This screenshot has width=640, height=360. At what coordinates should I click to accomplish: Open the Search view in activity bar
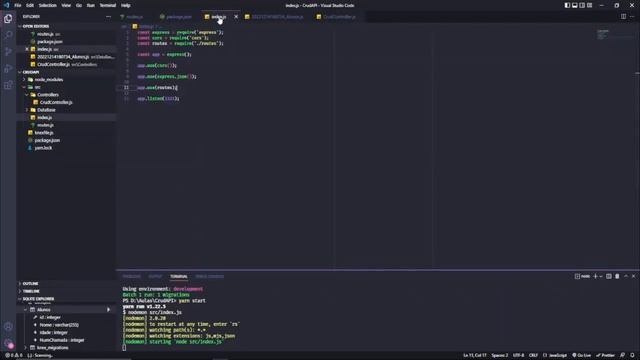tap(8, 35)
